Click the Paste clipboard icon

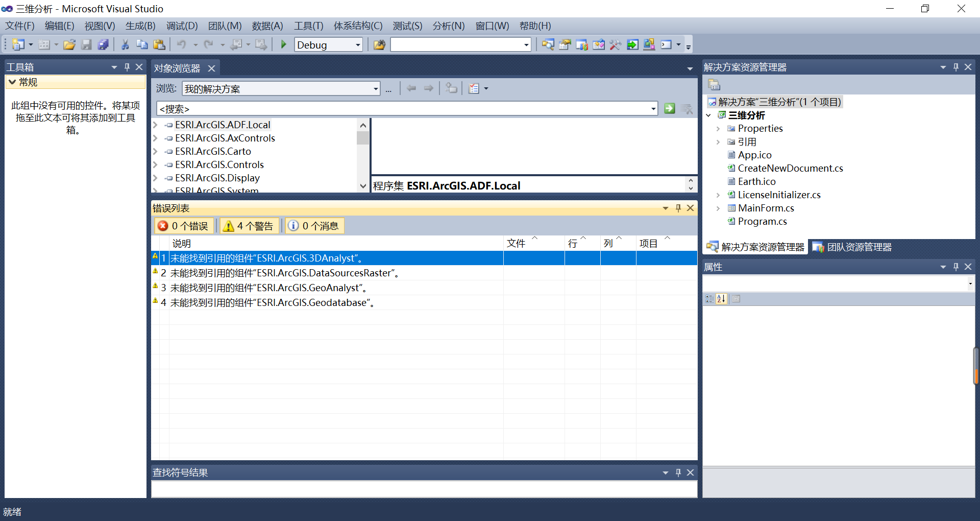point(159,45)
